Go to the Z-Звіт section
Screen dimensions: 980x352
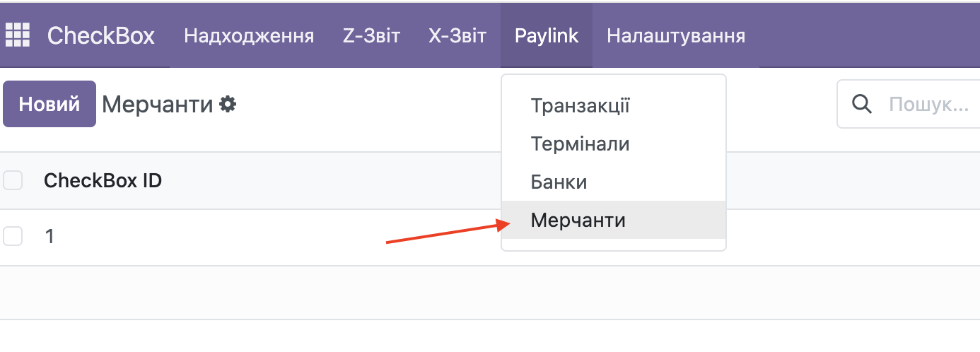click(371, 35)
